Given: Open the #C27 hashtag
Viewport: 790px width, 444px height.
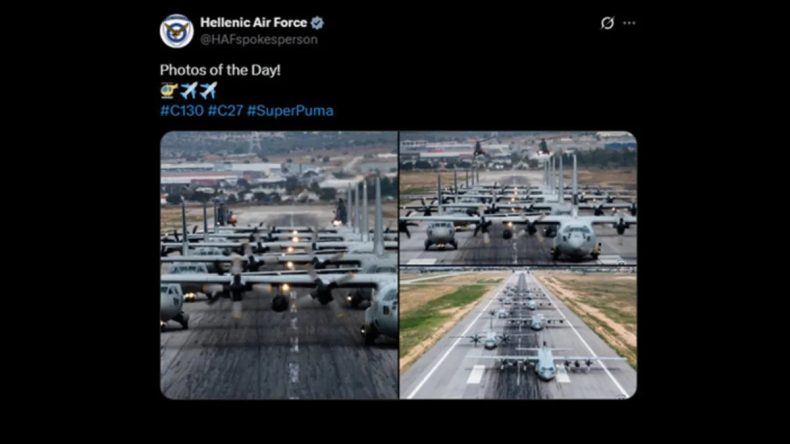Looking at the screenshot, I should click(225, 111).
